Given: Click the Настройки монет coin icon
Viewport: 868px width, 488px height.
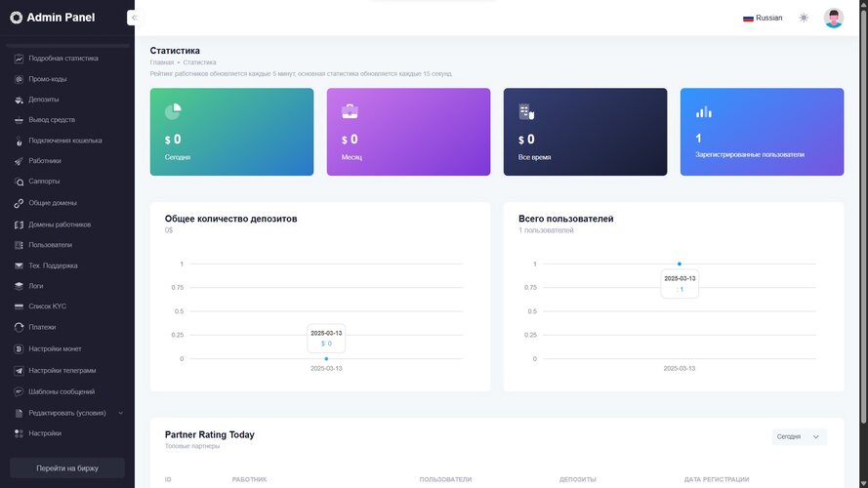Looking at the screenshot, I should coord(19,349).
